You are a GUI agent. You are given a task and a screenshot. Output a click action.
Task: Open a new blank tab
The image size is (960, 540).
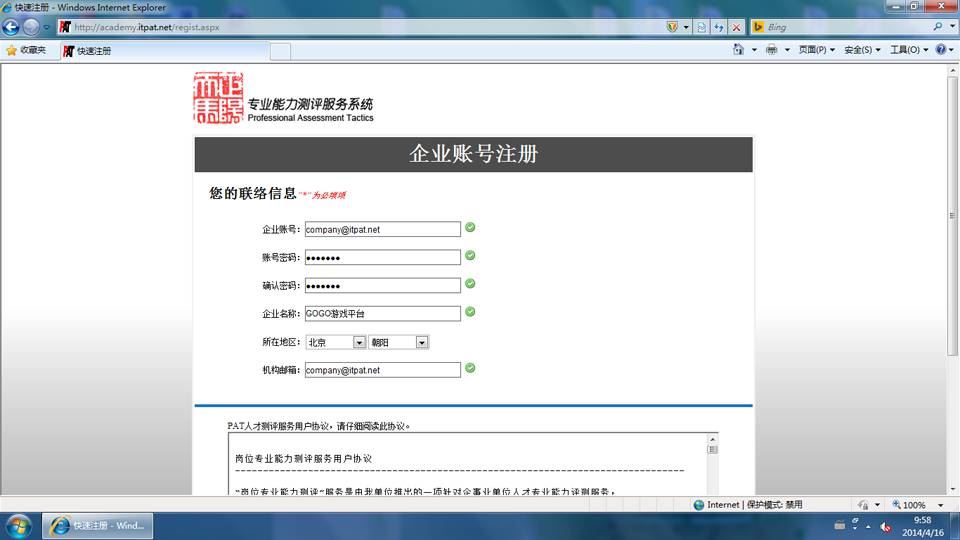(x=280, y=51)
